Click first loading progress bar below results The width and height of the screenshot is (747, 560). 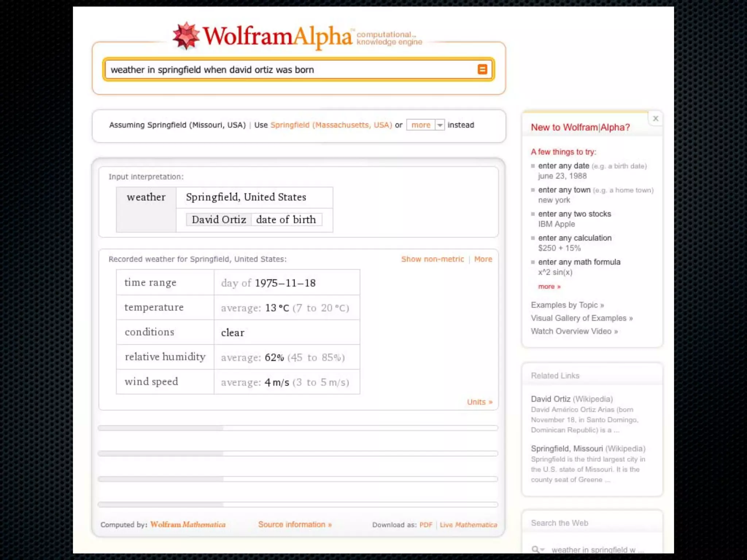(x=298, y=428)
